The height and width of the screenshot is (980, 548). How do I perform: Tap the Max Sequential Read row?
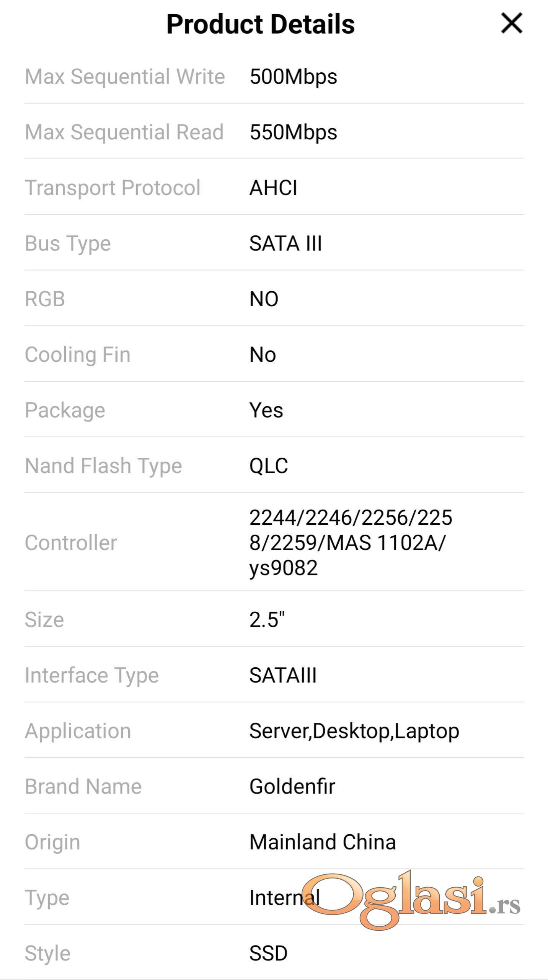[x=274, y=132]
